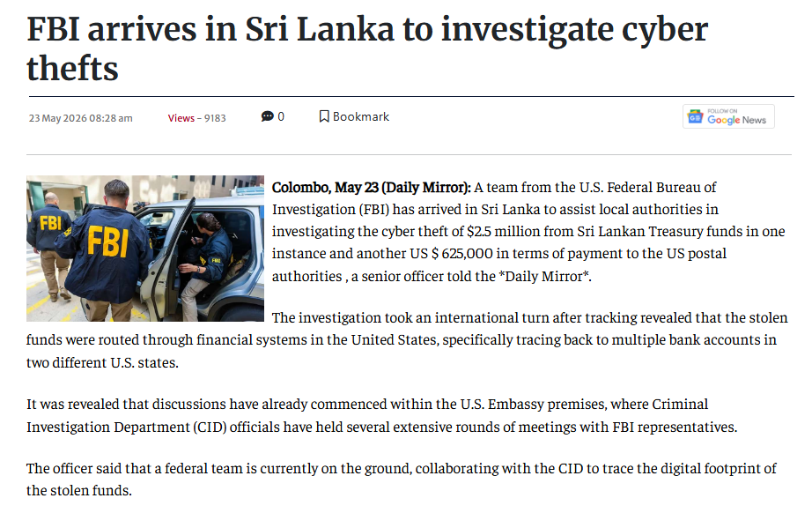Image resolution: width=812 pixels, height=513 pixels.
Task: Click the paragraph about stolen funds routed
Action: (x=407, y=340)
